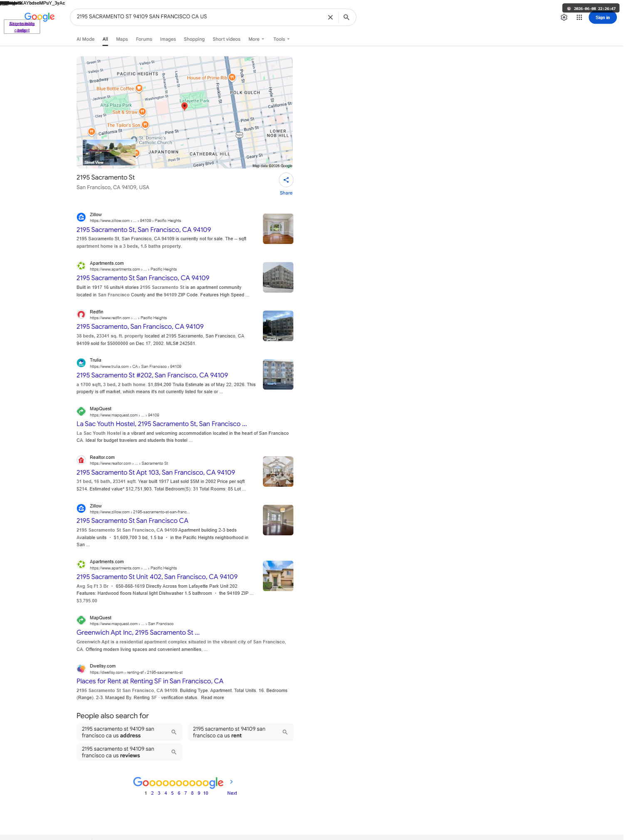Screen dimensions: 631x840
Task: Open the Realtor.com 'Apt 103' result
Action: (x=156, y=473)
